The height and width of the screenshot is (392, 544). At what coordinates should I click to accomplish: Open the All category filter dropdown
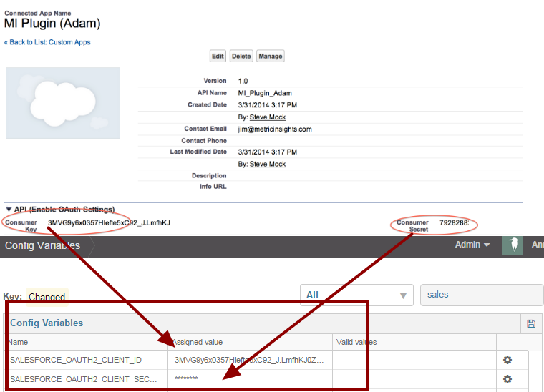[x=356, y=295]
